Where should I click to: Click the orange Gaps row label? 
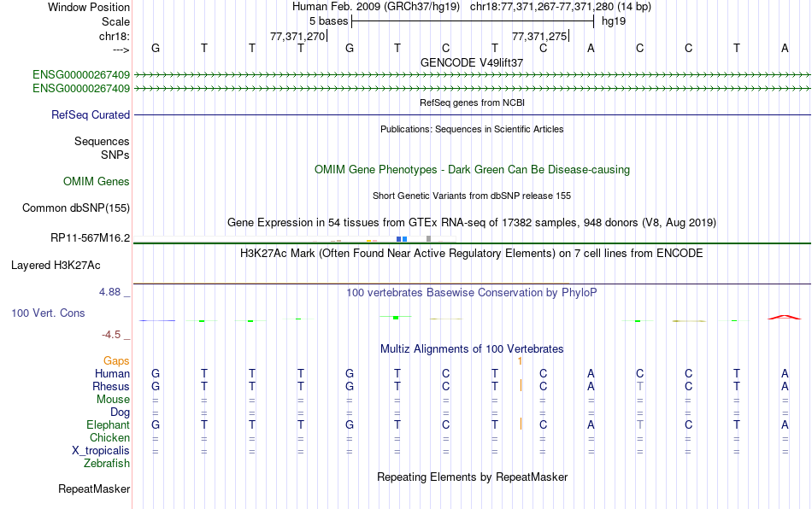point(116,360)
